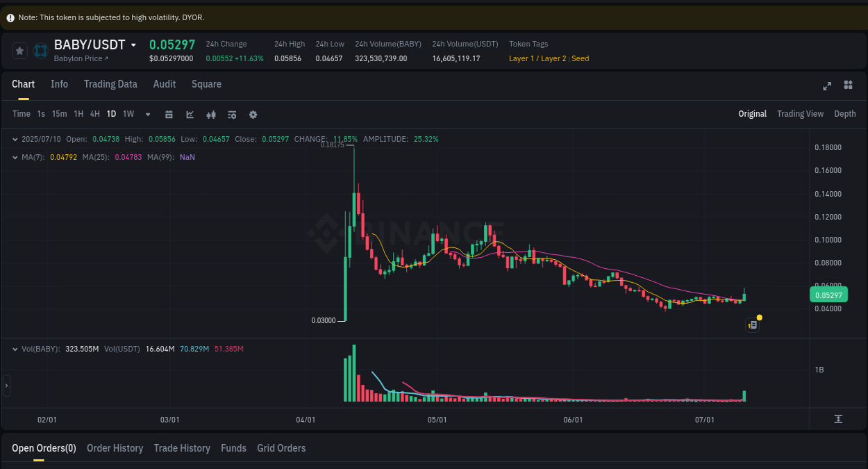Collapse the MA(7) indicator row
868x469 pixels.
point(14,157)
